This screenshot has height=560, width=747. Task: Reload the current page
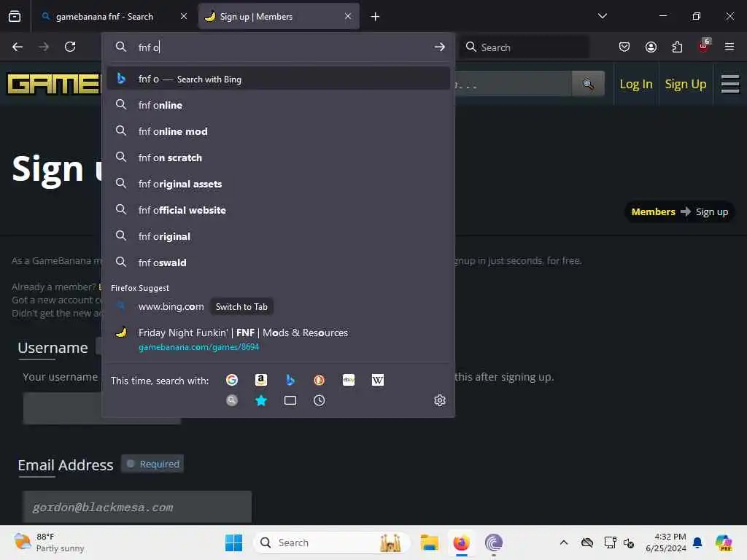70,47
